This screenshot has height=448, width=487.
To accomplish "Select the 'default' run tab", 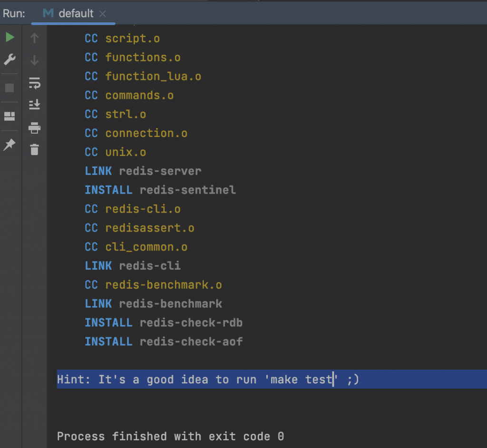I will click(x=69, y=13).
